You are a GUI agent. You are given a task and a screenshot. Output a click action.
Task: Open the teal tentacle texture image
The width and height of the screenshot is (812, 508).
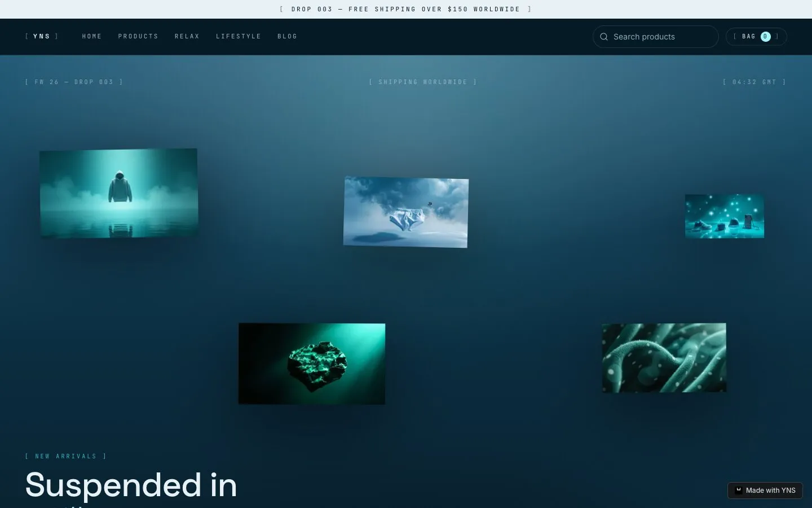tap(664, 357)
